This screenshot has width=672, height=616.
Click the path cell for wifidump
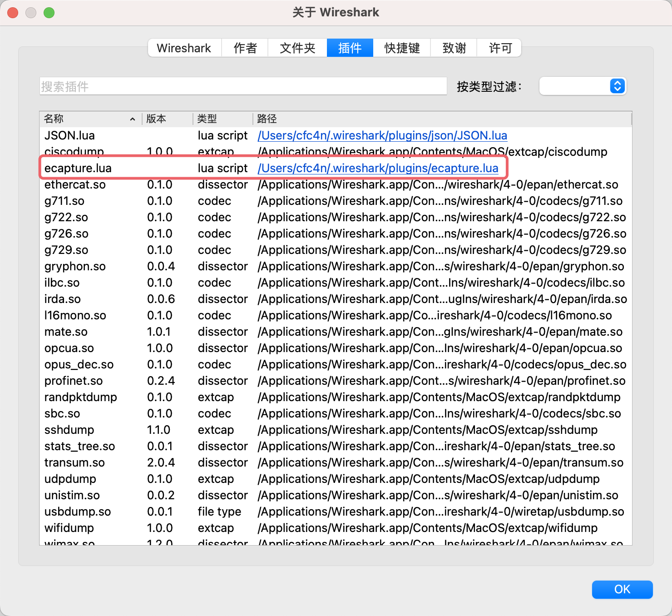click(428, 528)
